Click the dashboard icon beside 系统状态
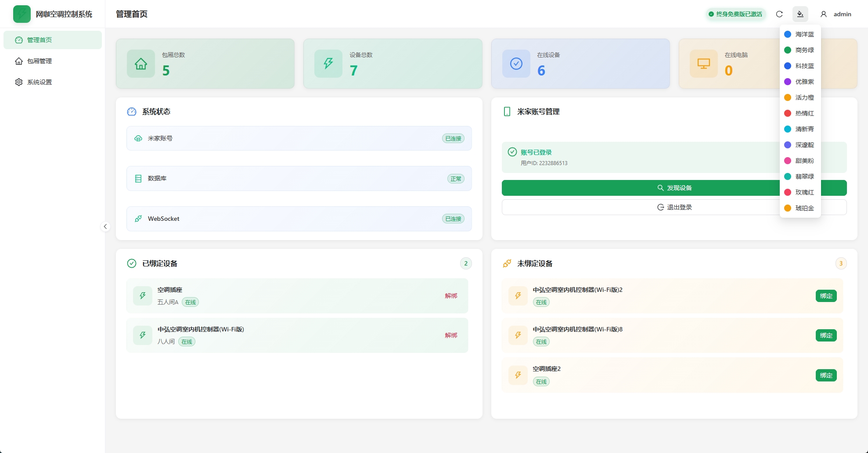 [x=132, y=111]
